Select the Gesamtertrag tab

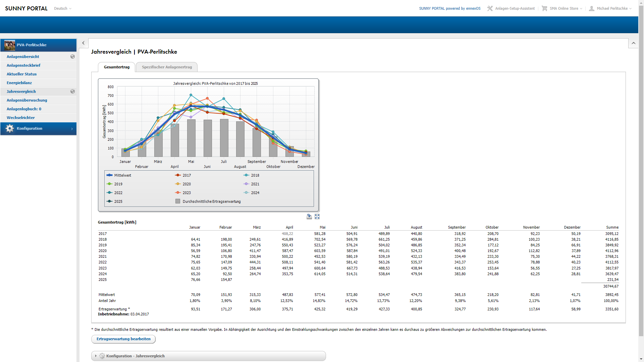click(116, 67)
